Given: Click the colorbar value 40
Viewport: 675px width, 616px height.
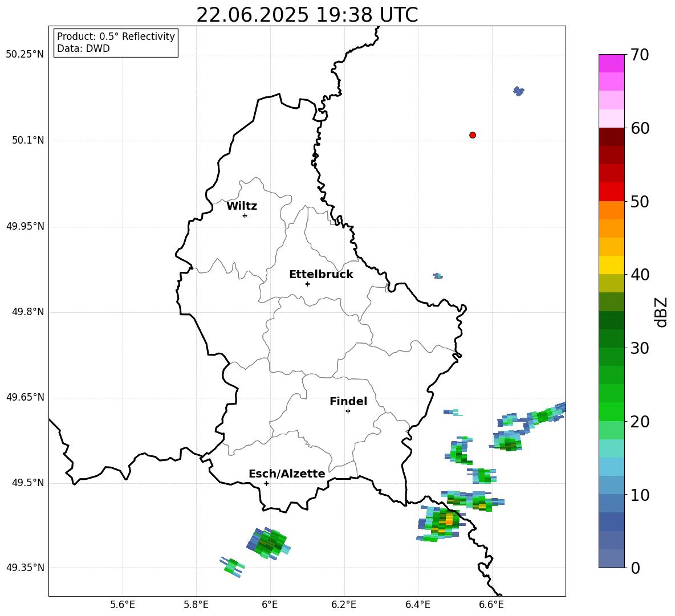Looking at the screenshot, I should [x=640, y=275].
